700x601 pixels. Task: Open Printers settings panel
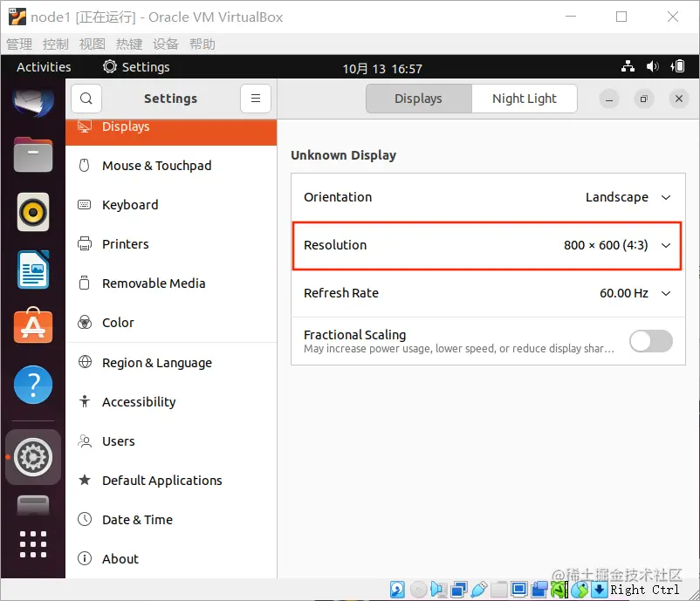pos(171,244)
